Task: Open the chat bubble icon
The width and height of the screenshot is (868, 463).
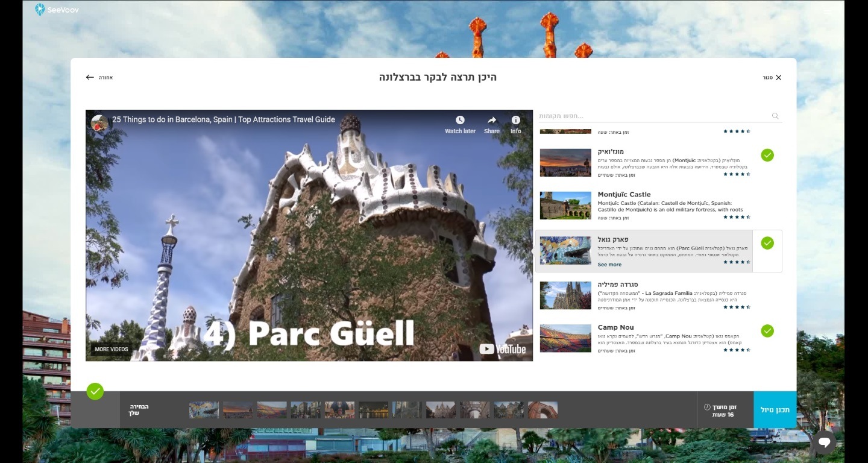Action: 825,443
